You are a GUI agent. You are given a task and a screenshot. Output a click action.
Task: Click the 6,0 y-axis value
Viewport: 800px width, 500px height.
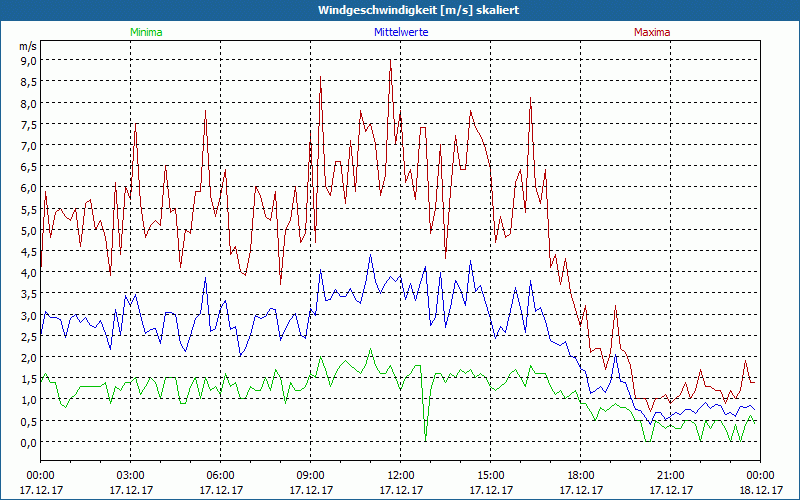tap(28, 188)
